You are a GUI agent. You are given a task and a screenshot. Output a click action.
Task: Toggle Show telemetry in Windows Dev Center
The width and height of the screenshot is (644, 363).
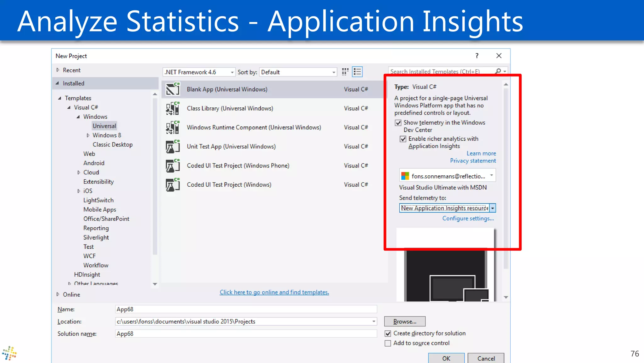pyautogui.click(x=398, y=123)
